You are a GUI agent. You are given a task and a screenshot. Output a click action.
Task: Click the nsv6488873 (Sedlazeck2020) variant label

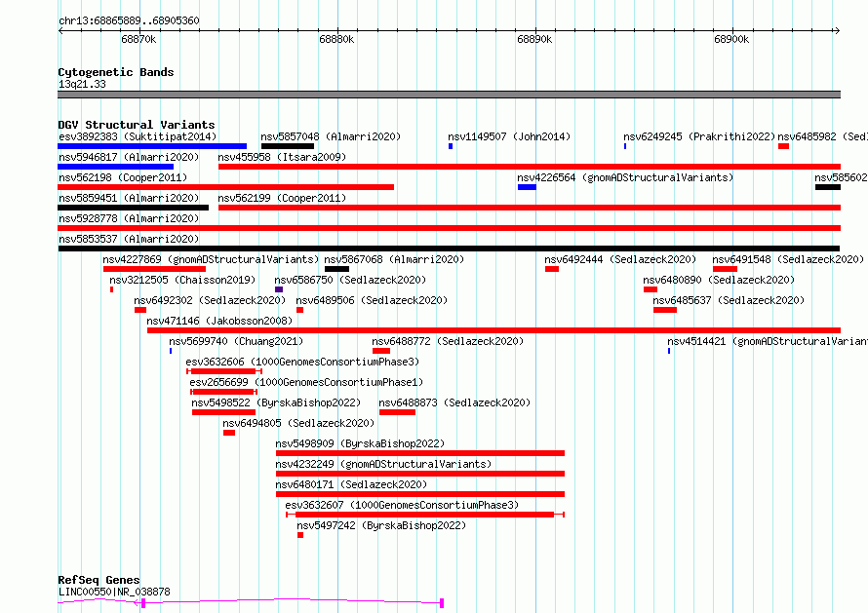pos(454,402)
